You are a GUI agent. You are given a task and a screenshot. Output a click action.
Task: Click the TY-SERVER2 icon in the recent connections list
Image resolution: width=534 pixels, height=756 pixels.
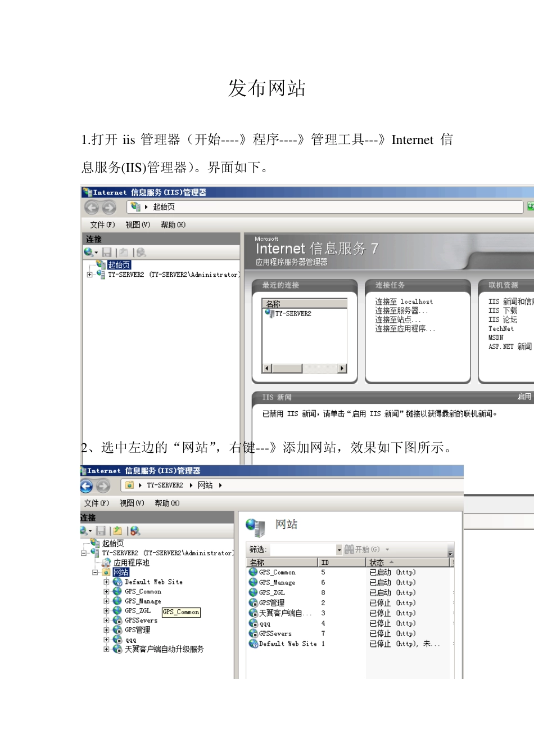[269, 313]
